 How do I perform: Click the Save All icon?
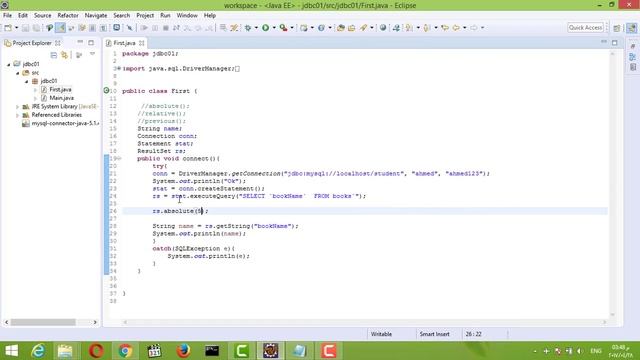pyautogui.click(x=36, y=28)
